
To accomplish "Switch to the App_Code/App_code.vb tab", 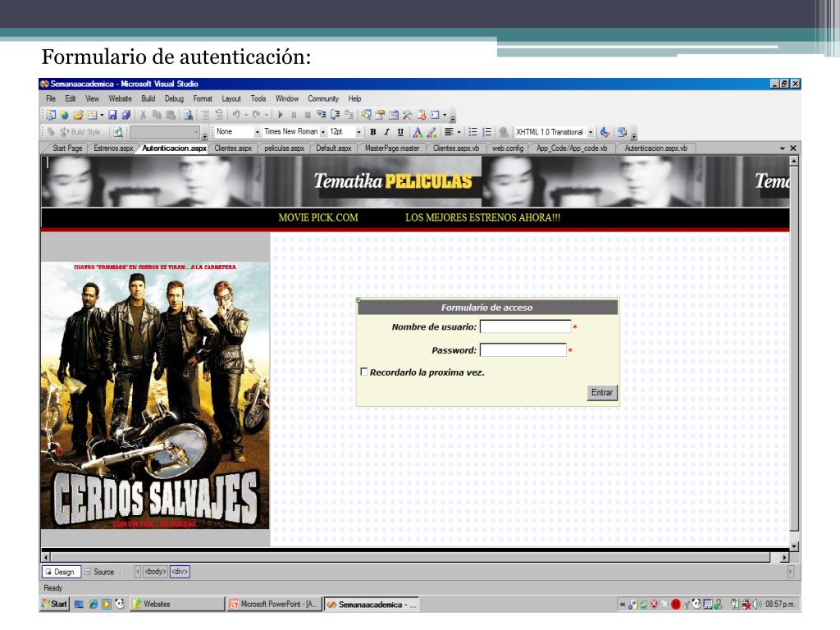I will (572, 148).
